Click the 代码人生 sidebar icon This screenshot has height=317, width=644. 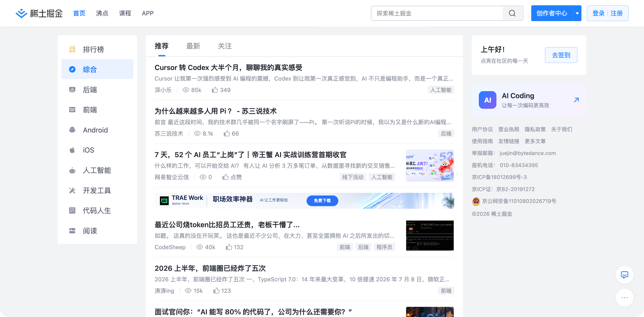point(72,211)
